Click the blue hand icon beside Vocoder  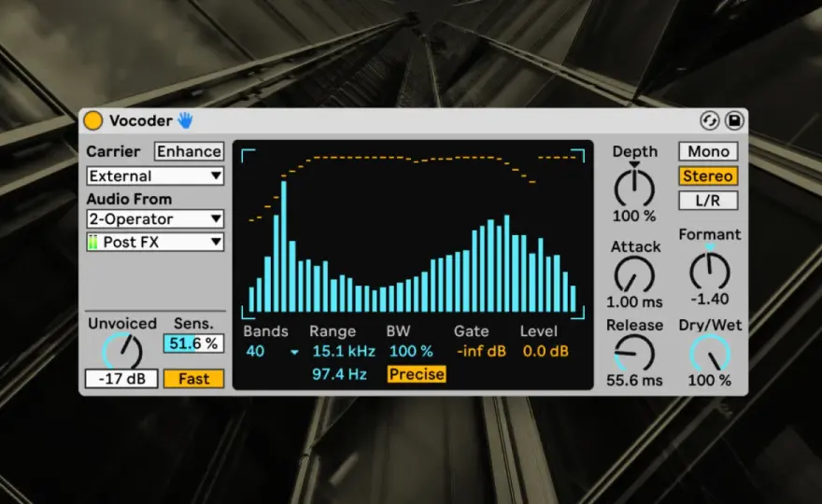point(185,120)
